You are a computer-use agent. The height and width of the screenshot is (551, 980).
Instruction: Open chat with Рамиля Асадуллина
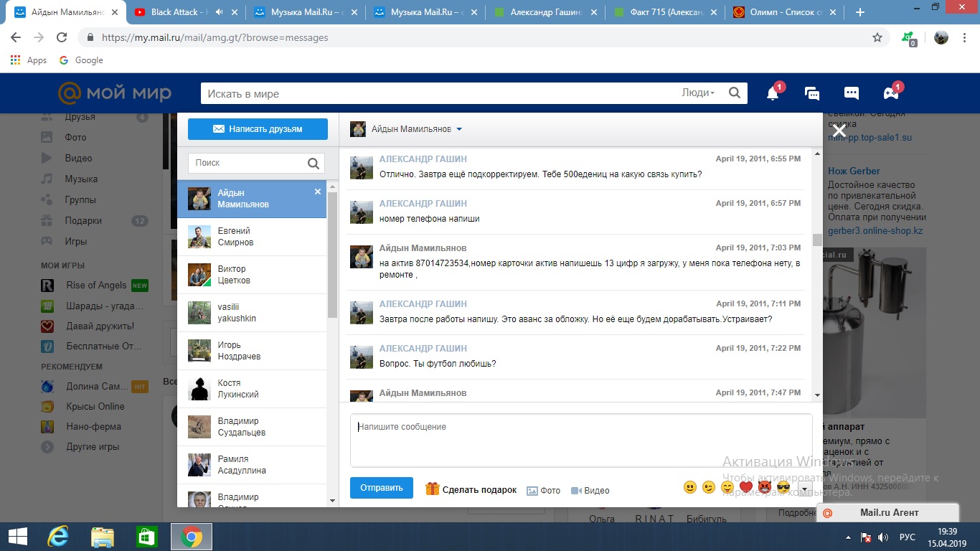coord(252,465)
